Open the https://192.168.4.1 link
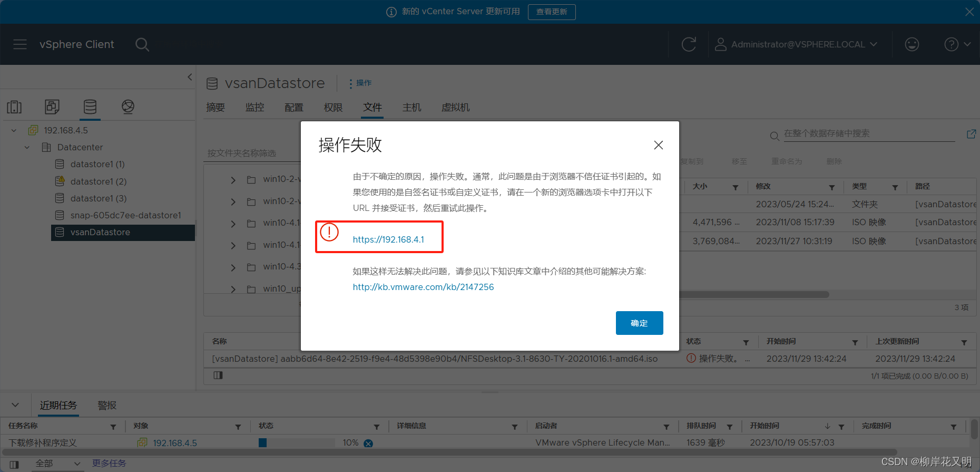The height and width of the screenshot is (472, 980). [x=388, y=239]
